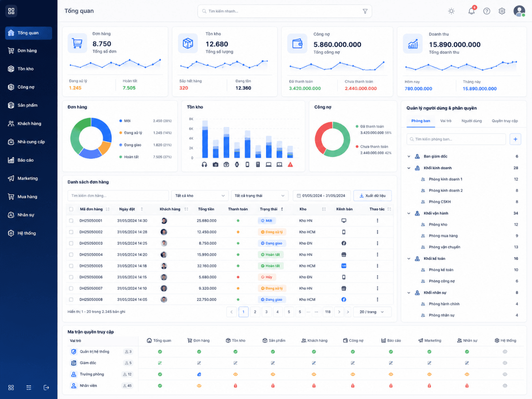
Task: Click customer avatar for order DH25050004
Action: pos(164,254)
